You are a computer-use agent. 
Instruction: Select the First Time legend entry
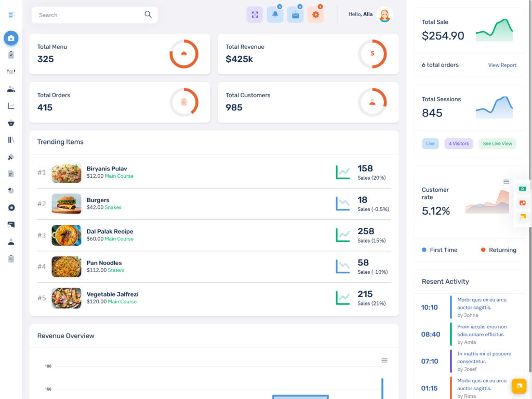pos(439,250)
